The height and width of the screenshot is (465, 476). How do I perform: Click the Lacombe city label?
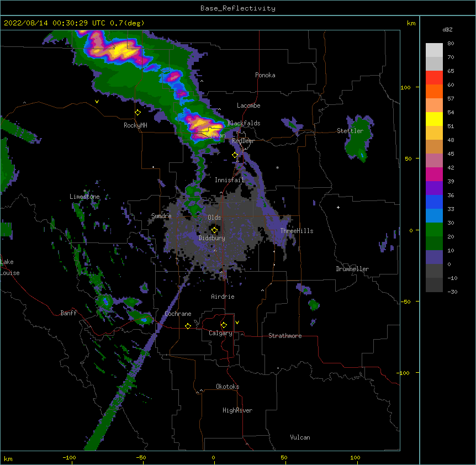pos(248,105)
